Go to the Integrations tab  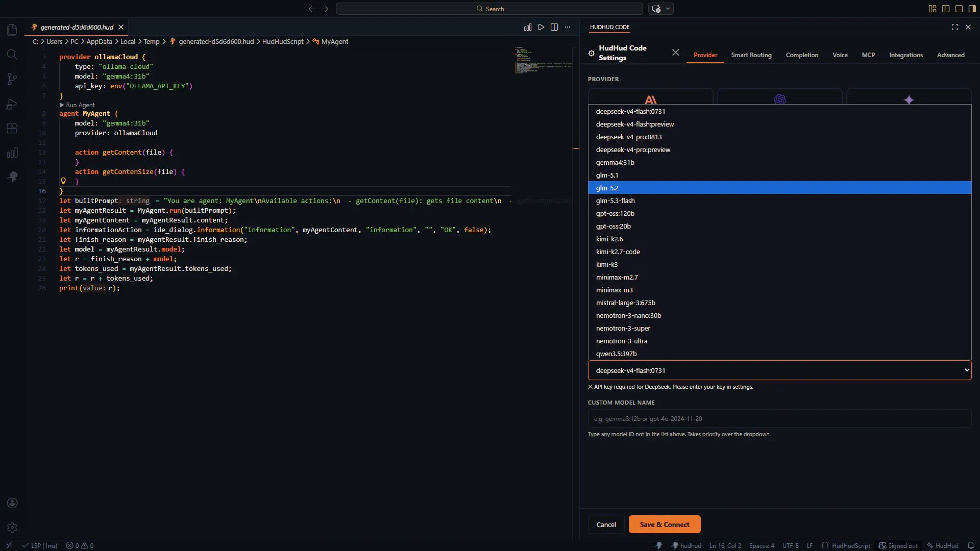point(906,55)
